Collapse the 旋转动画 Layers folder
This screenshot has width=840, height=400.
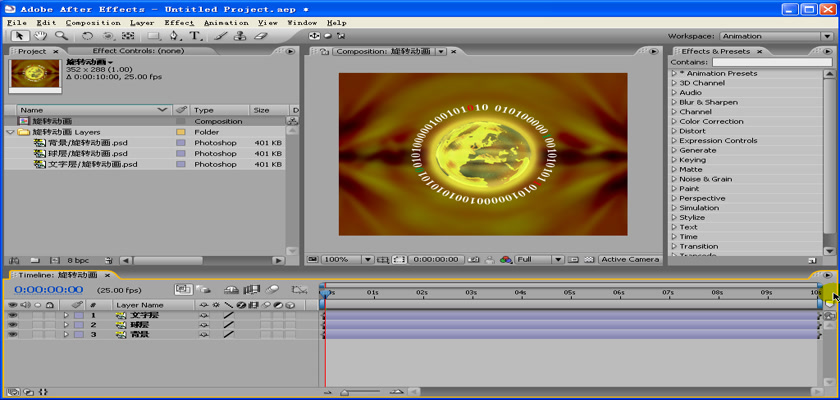pos(10,132)
